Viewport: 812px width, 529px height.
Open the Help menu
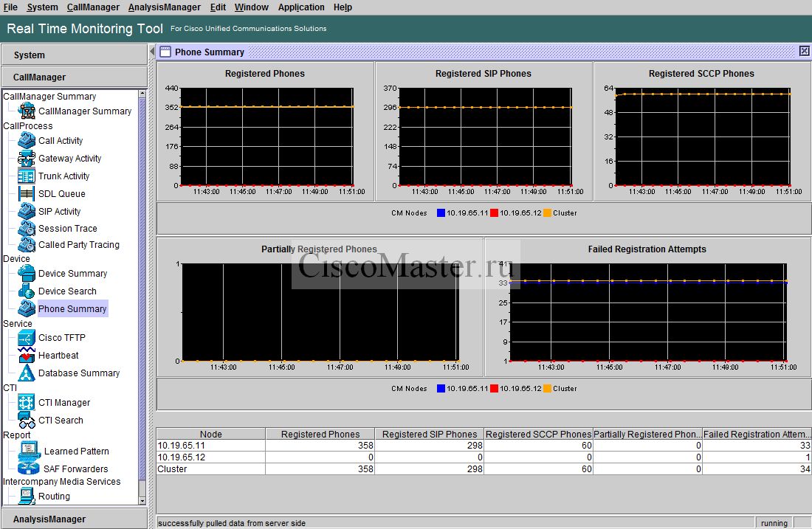(343, 7)
